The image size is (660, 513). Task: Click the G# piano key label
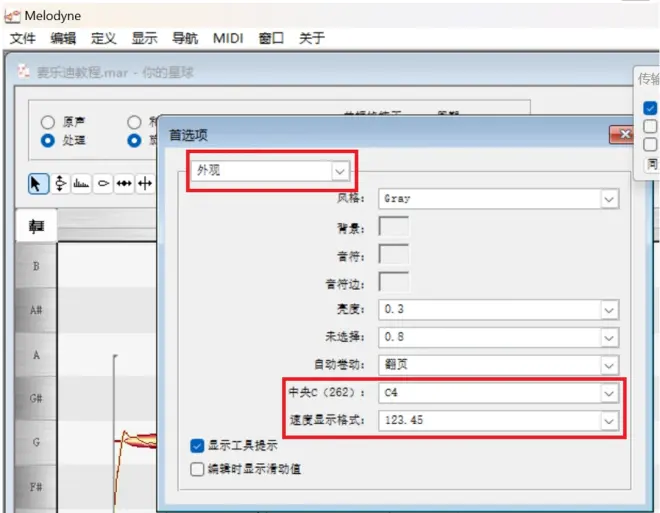pyautogui.click(x=36, y=398)
